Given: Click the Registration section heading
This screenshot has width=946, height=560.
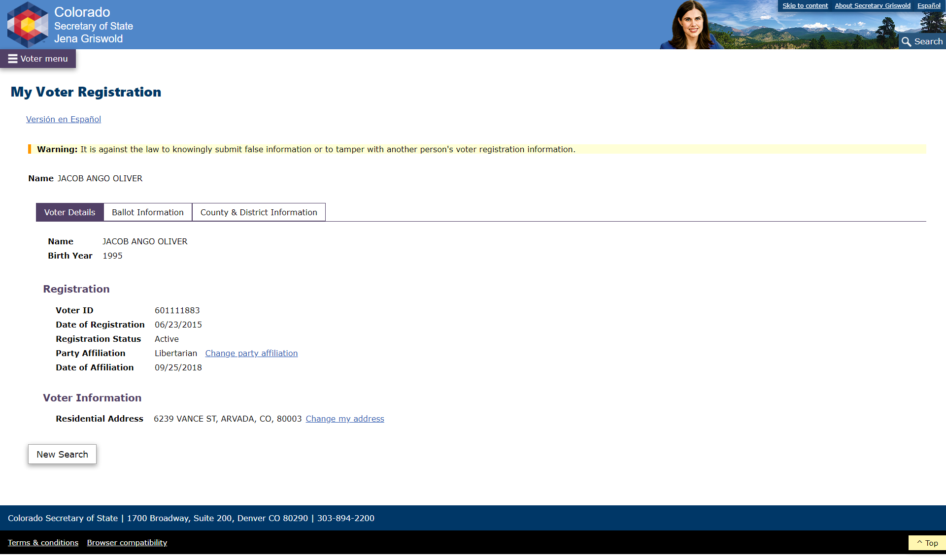Looking at the screenshot, I should coord(76,289).
